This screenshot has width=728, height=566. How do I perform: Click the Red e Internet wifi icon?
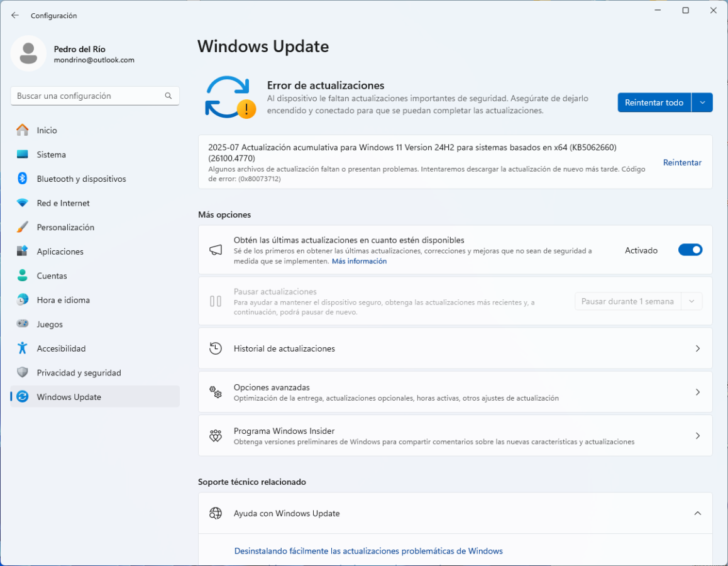coord(22,203)
